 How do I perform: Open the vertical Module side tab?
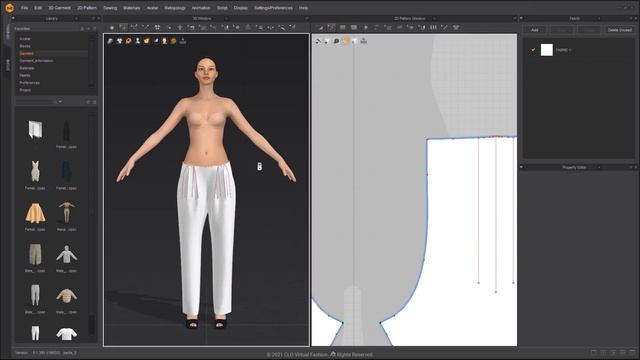pos(7,65)
